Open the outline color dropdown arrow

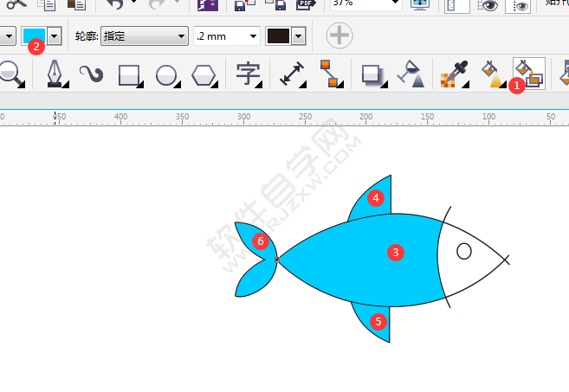click(x=300, y=36)
